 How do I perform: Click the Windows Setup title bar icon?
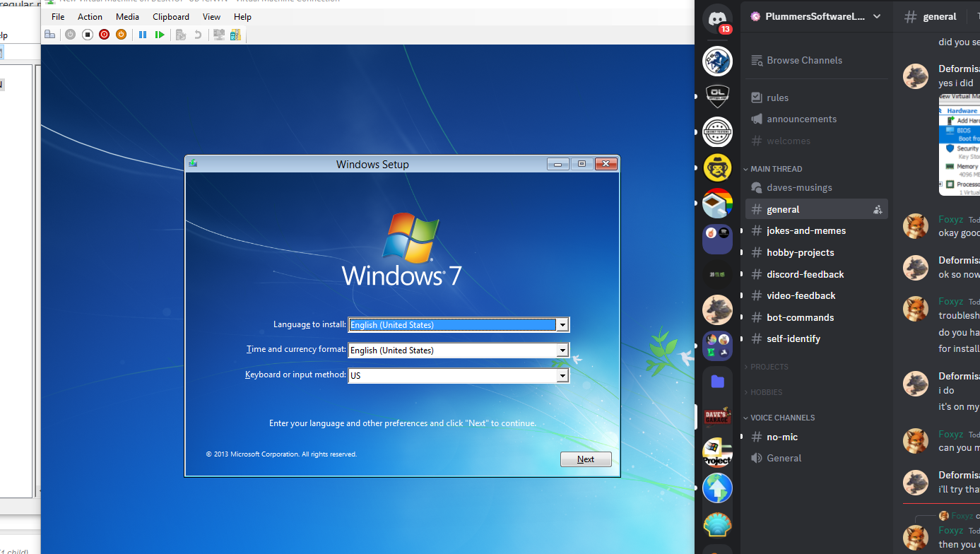coord(193,163)
